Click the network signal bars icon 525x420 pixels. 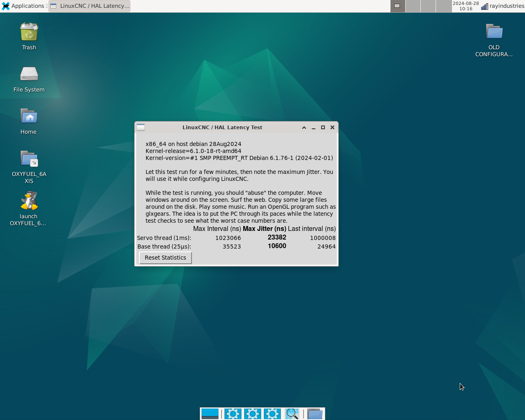(x=484, y=6)
